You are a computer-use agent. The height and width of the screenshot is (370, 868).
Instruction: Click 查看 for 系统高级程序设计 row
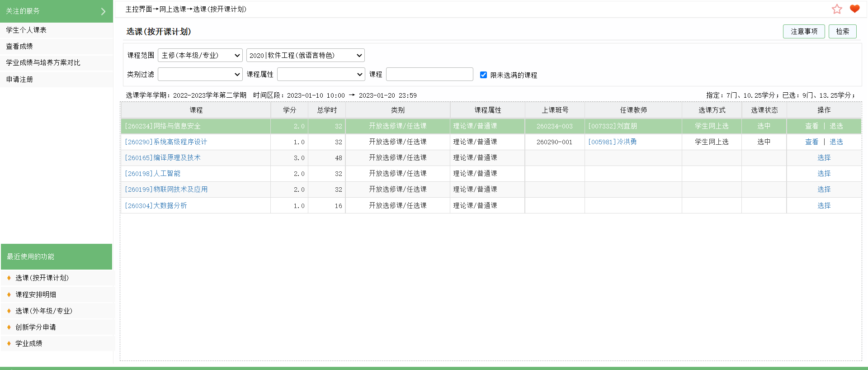coord(812,142)
